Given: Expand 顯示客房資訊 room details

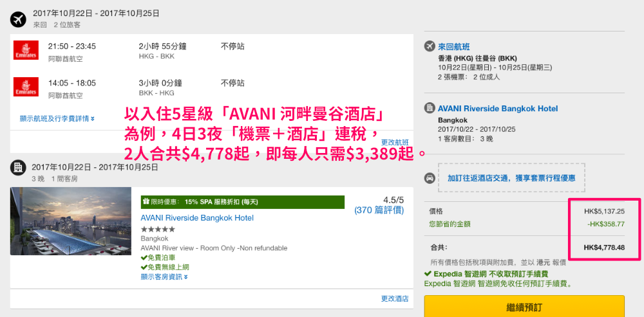Looking at the screenshot, I should click(x=164, y=276).
